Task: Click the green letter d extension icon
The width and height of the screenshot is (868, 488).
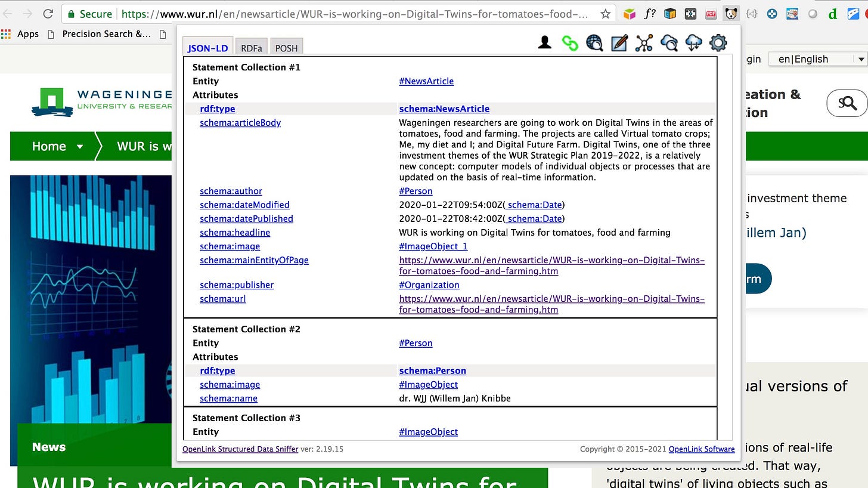Action: [833, 14]
